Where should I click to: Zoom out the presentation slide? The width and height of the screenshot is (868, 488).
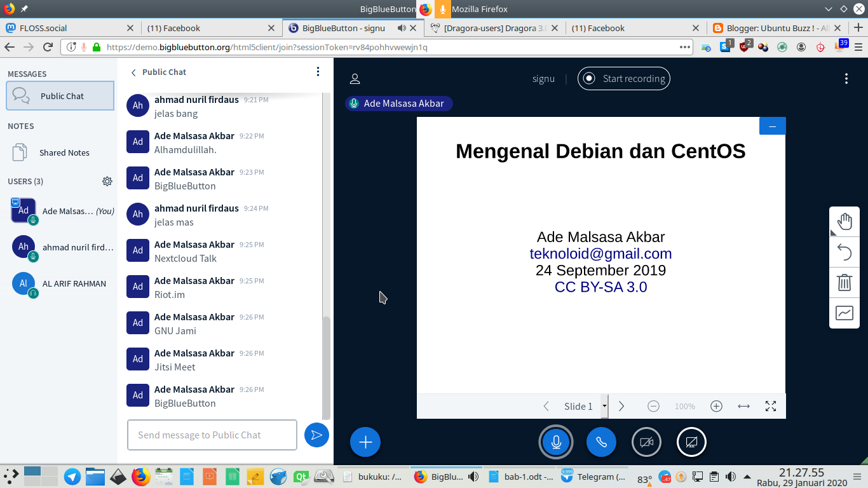pos(653,406)
